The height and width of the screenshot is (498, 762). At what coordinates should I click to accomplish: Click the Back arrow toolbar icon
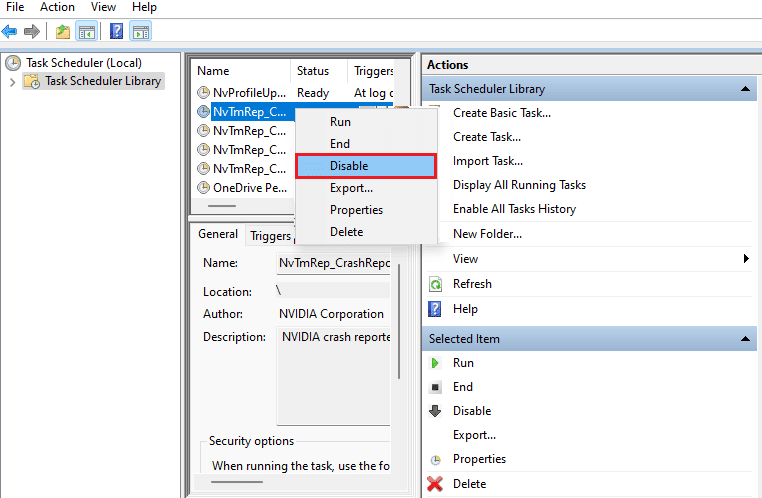pyautogui.click(x=9, y=32)
